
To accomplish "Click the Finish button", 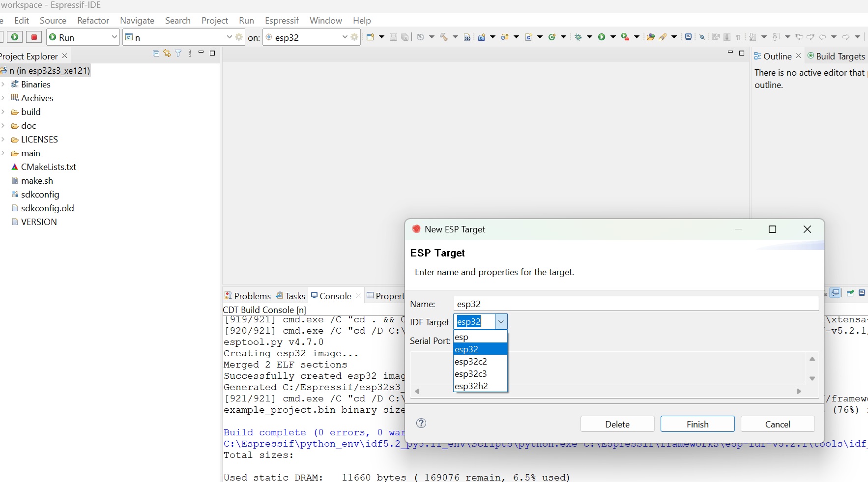I will coord(697,424).
